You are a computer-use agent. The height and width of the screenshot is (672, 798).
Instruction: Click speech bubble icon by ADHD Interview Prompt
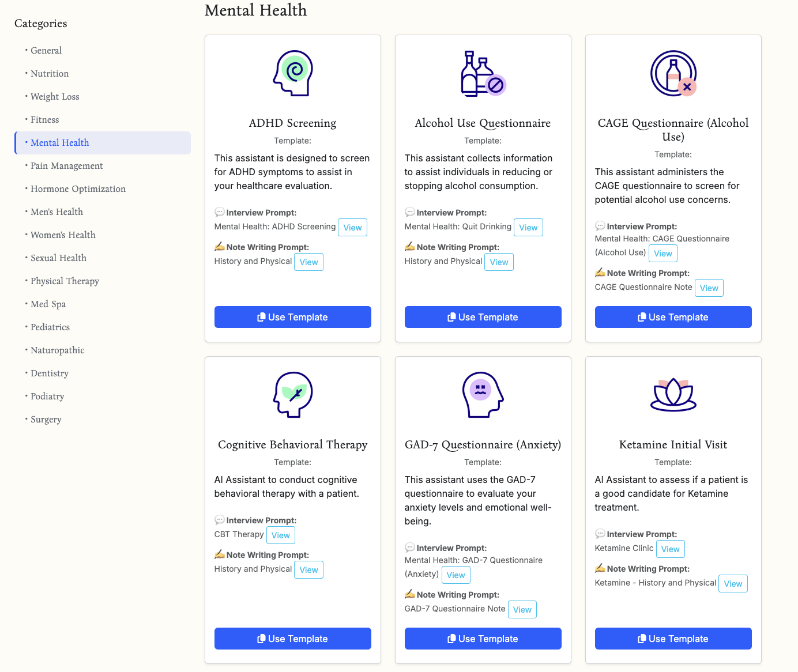(x=219, y=212)
